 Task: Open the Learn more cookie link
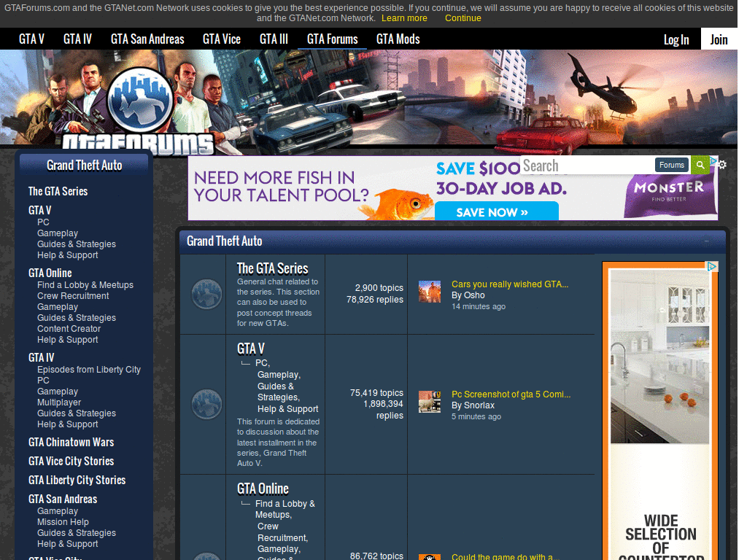(404, 17)
